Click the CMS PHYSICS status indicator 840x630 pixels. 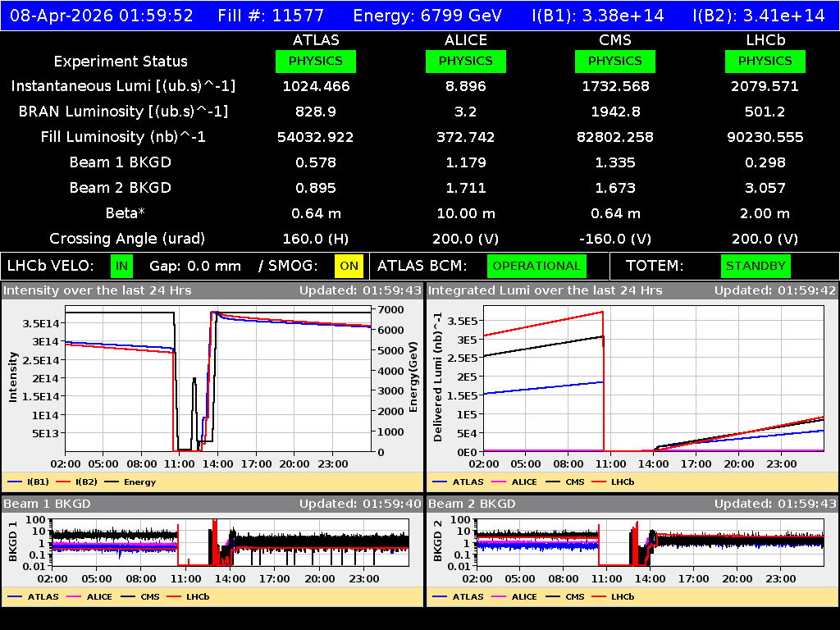click(x=615, y=61)
